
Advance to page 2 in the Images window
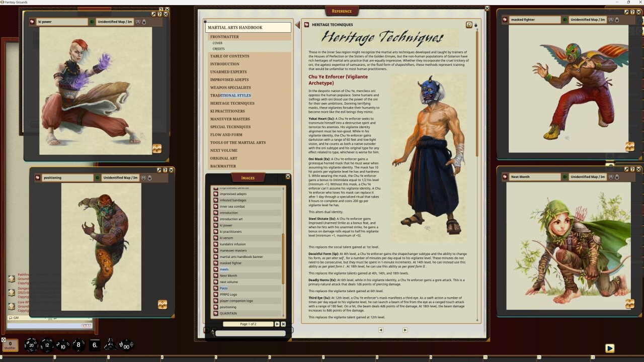277,324
